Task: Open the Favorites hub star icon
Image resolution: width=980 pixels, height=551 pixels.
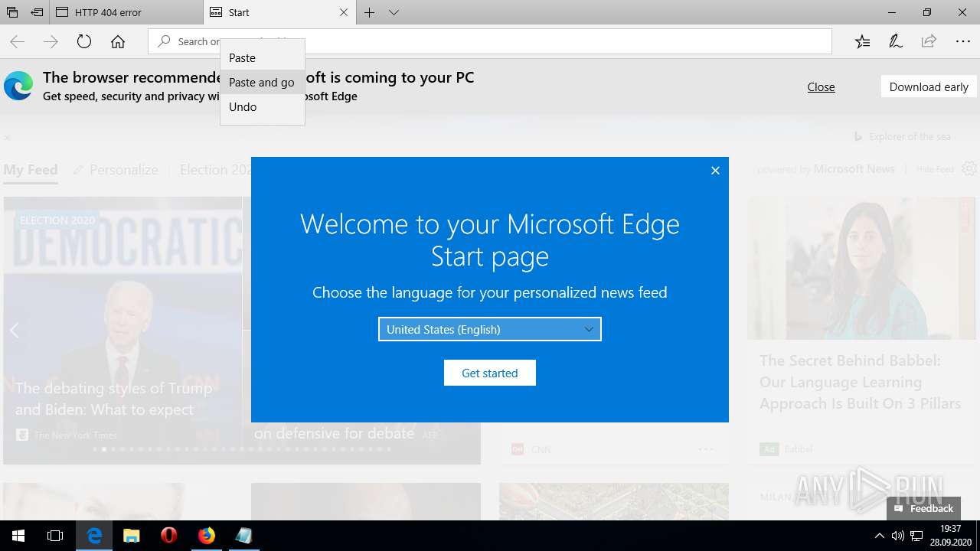Action: (x=862, y=41)
